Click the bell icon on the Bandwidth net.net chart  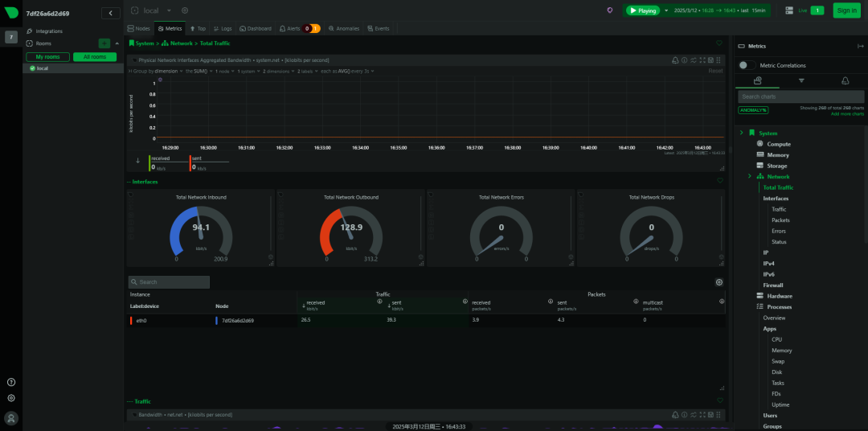(675, 414)
